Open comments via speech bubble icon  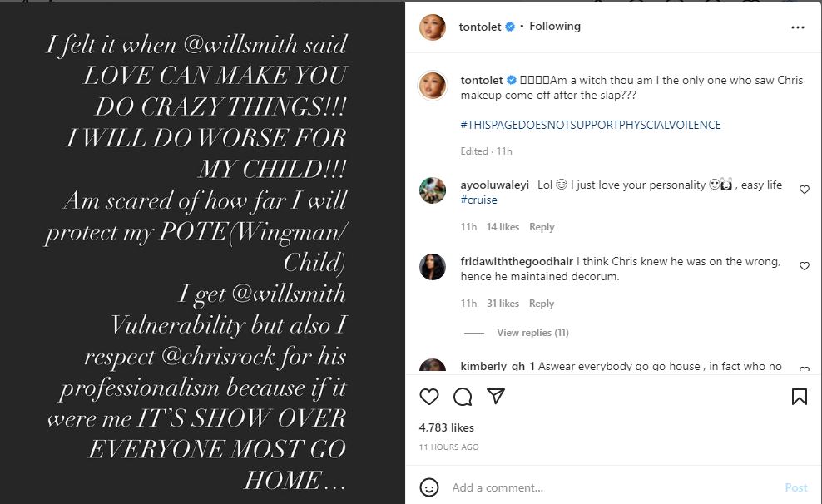(x=463, y=397)
